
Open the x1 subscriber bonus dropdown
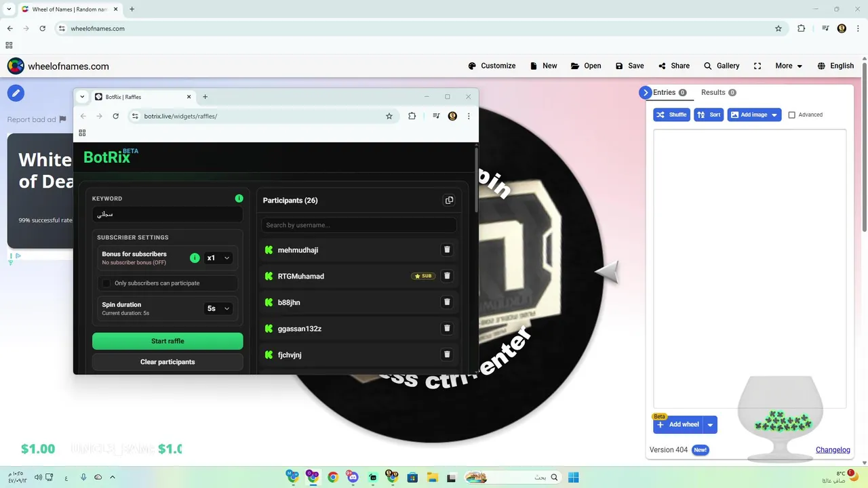coord(218,258)
